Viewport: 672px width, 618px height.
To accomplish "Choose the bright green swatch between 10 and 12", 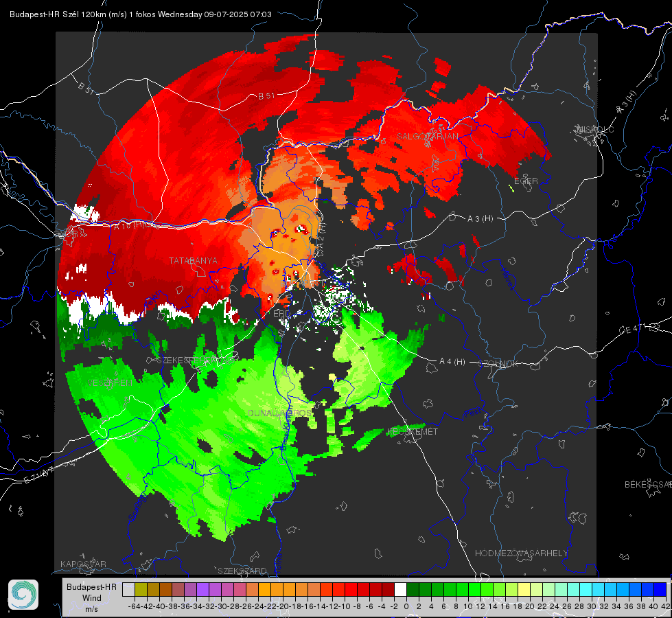I will (x=474, y=589).
